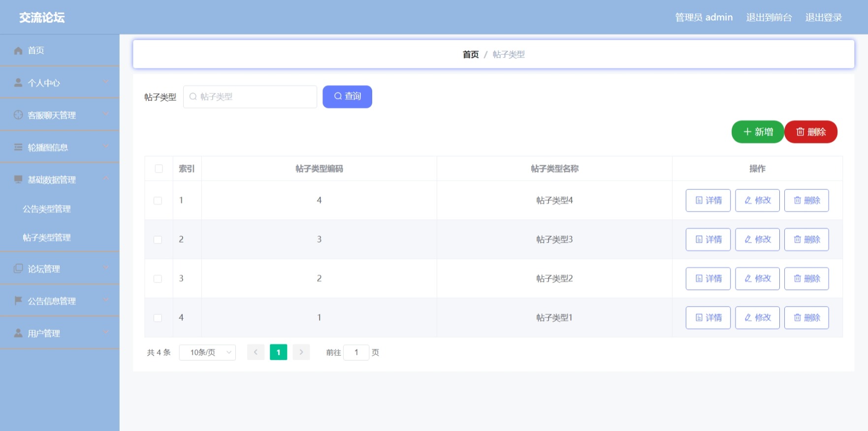Toggle the select-all checkbox in the table header
The width and height of the screenshot is (868, 431).
[159, 169]
